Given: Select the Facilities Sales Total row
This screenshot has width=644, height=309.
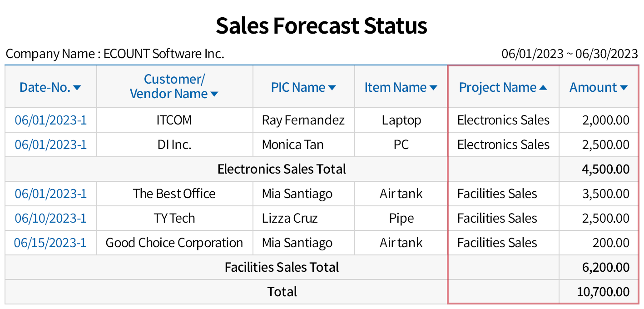Looking at the screenshot, I should coord(282,267).
